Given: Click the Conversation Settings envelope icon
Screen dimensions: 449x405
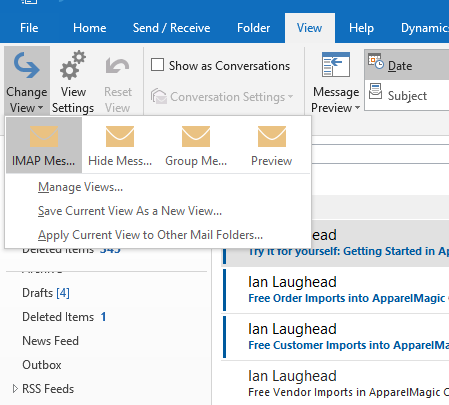Looking at the screenshot, I should pos(159,96).
